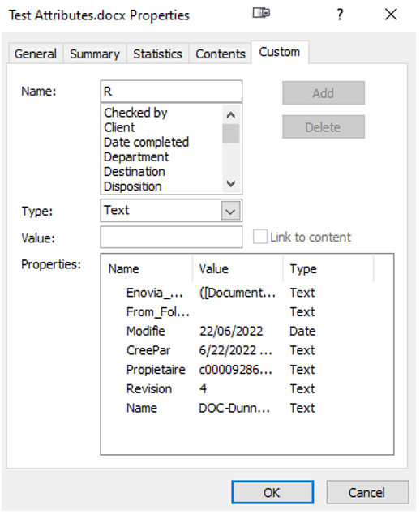The height and width of the screenshot is (514, 420).
Task: Select the Revision property row
Action: [x=220, y=389]
